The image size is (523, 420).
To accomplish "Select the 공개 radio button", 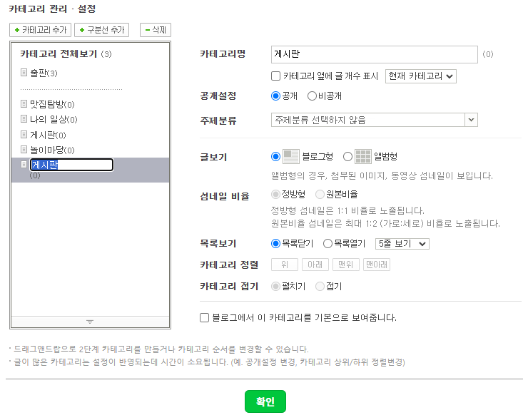I will coord(275,96).
